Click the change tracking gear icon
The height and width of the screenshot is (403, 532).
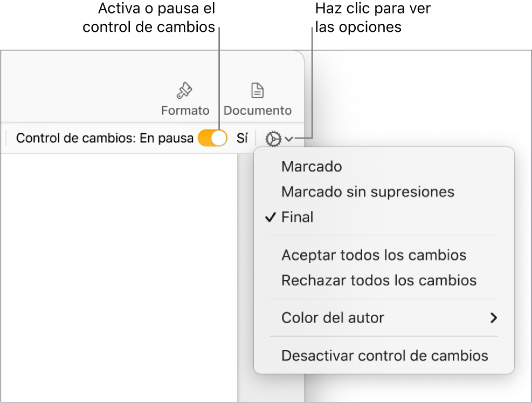(273, 139)
